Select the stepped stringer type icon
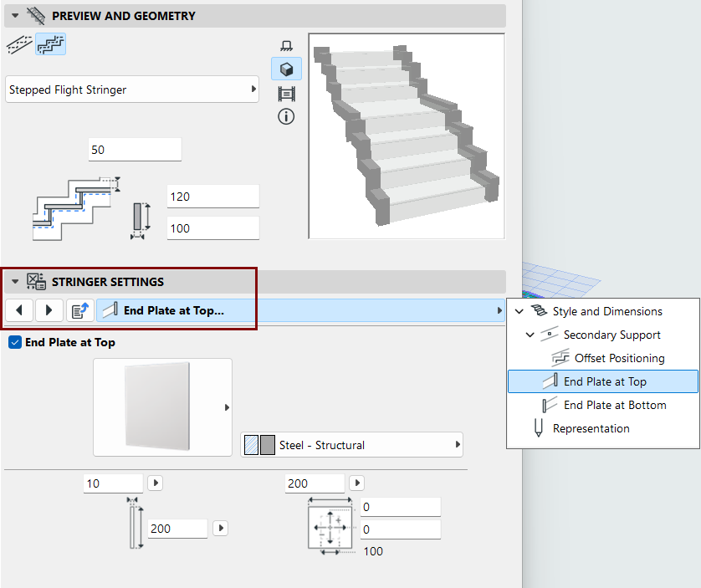Viewport: 701px width, 588px height. pos(50,44)
